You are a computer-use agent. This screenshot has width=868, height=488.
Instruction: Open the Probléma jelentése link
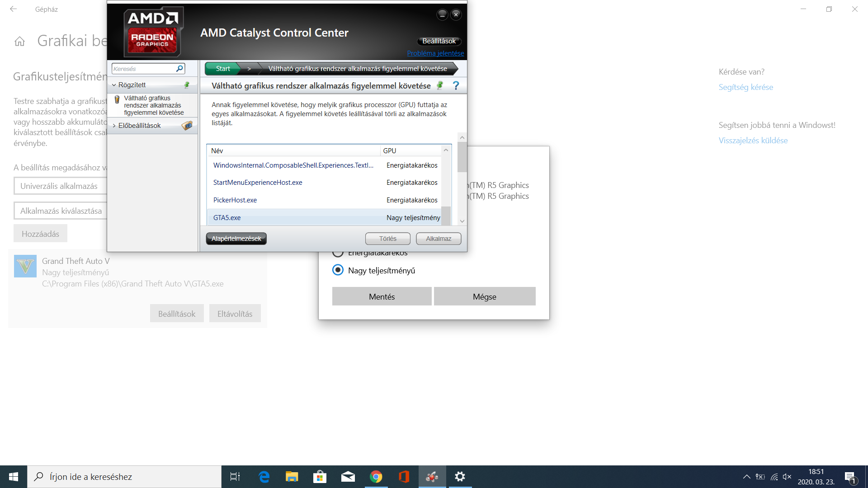click(435, 53)
